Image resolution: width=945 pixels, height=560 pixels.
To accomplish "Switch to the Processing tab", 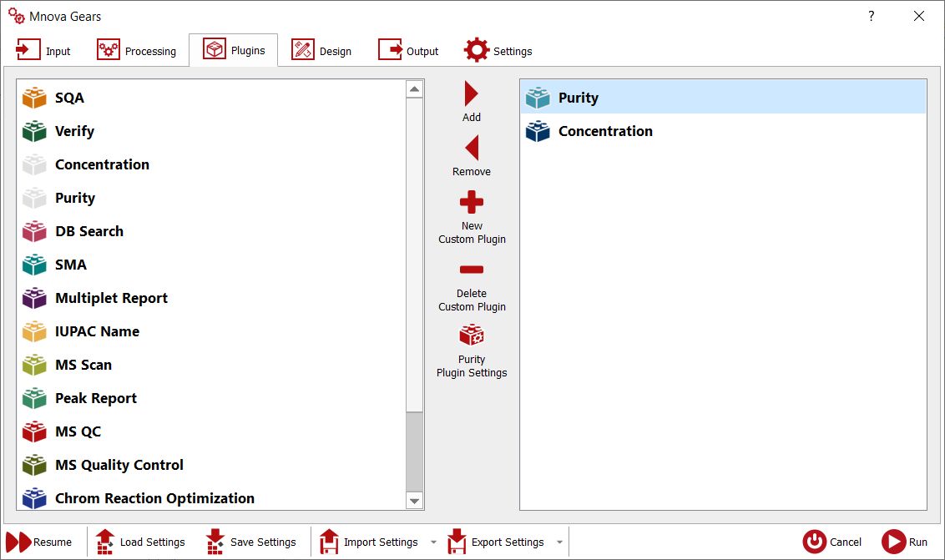I will (137, 51).
